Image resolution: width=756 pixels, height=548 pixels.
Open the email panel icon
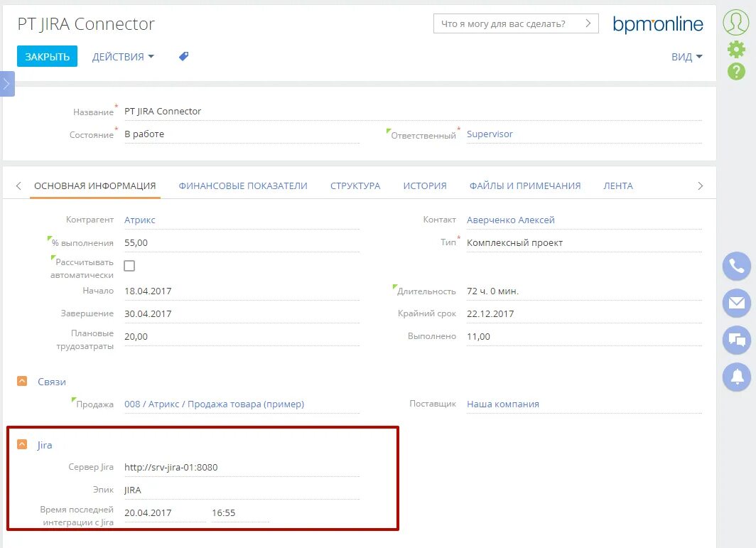[737, 303]
